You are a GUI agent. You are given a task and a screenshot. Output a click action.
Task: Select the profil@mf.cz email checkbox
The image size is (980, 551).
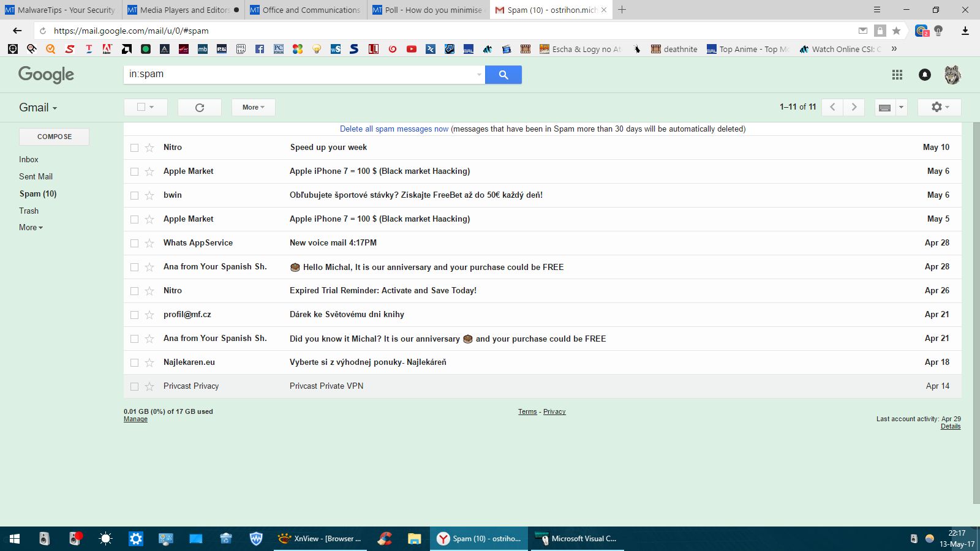134,315
